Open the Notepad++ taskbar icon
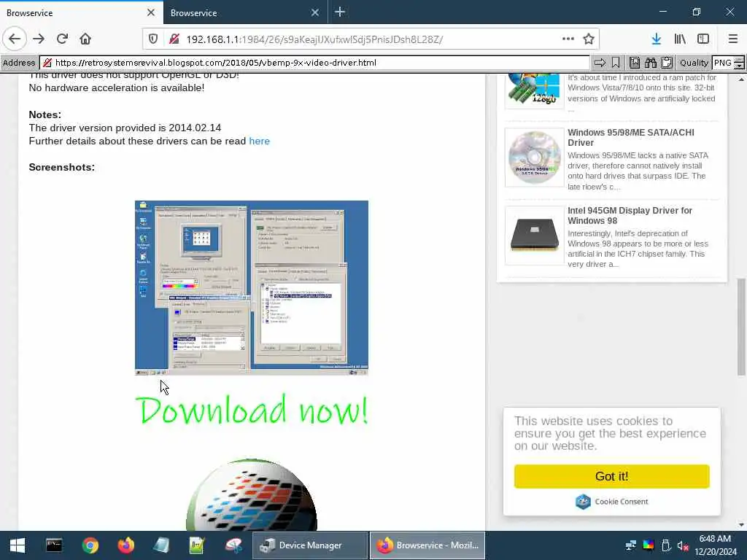The height and width of the screenshot is (560, 747). click(x=197, y=545)
